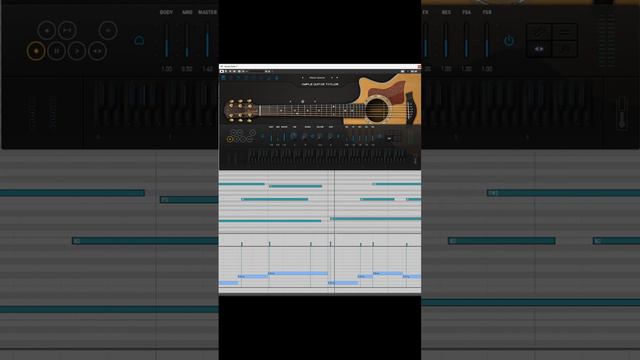Close the plugin window with the red X
The image size is (640, 360).
click(419, 67)
